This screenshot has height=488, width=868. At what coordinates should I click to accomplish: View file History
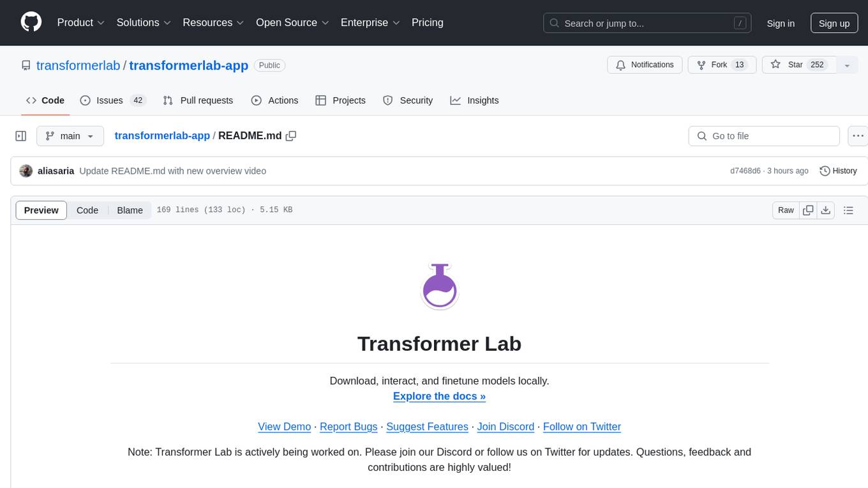coord(838,171)
